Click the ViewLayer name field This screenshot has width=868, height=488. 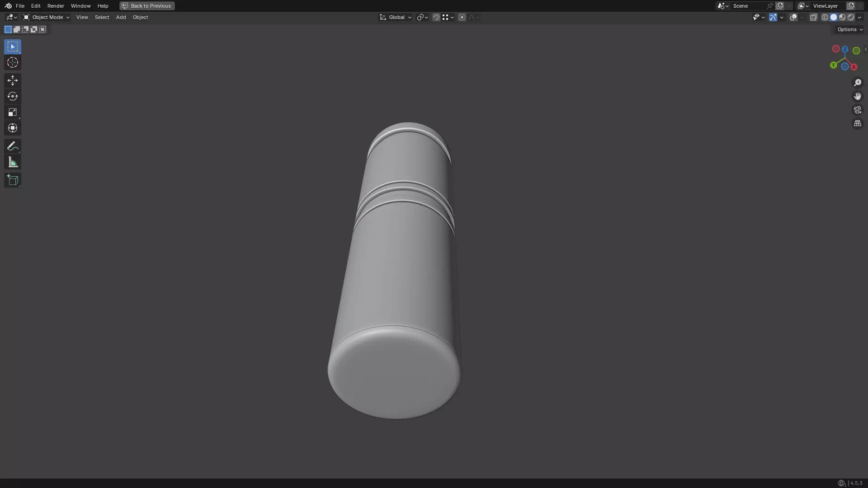click(828, 6)
